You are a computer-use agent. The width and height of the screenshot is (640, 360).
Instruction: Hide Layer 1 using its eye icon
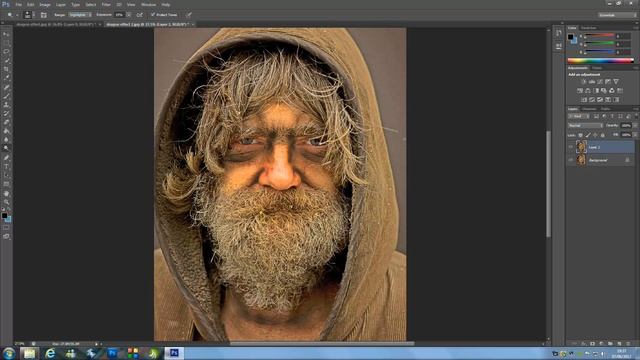click(571, 147)
